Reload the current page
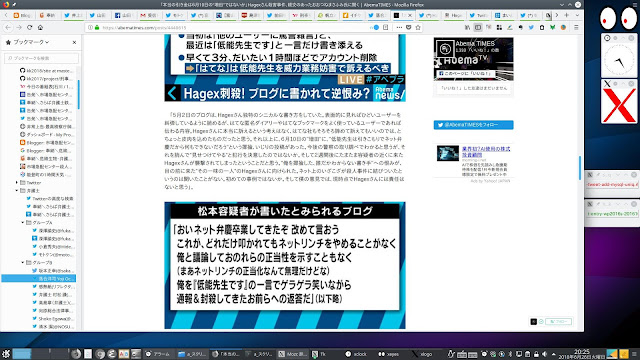Viewport: 640px width, 360px height. pos(29,27)
